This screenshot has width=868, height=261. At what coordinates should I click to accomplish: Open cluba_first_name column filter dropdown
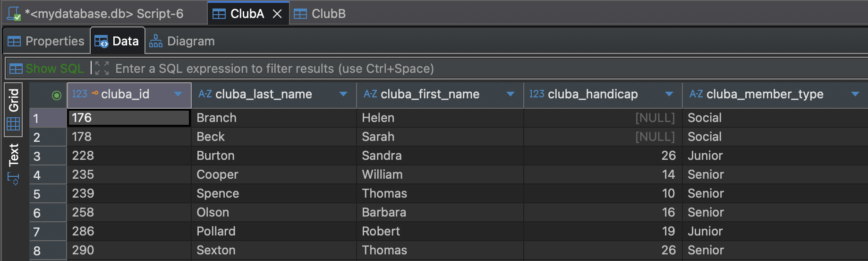point(510,94)
